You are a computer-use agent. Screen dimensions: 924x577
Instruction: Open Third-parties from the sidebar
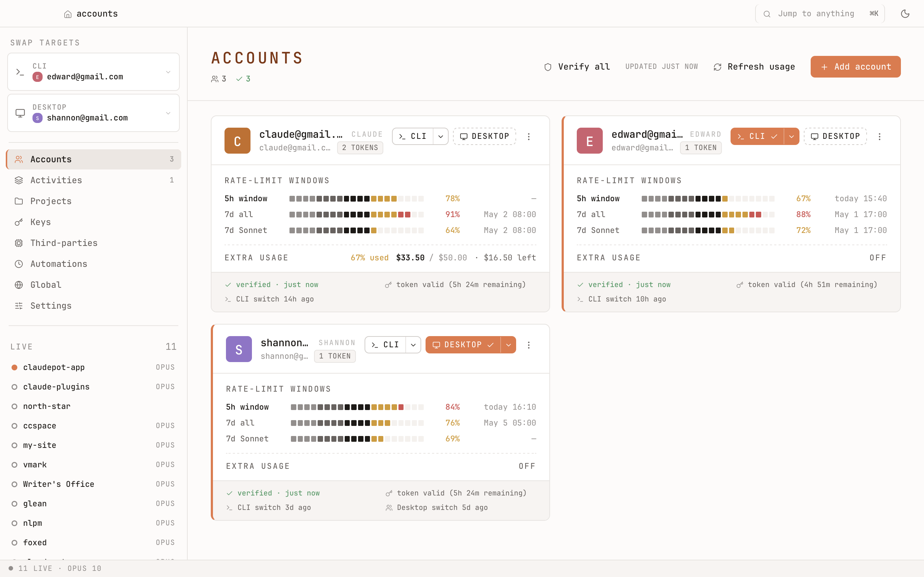64,243
